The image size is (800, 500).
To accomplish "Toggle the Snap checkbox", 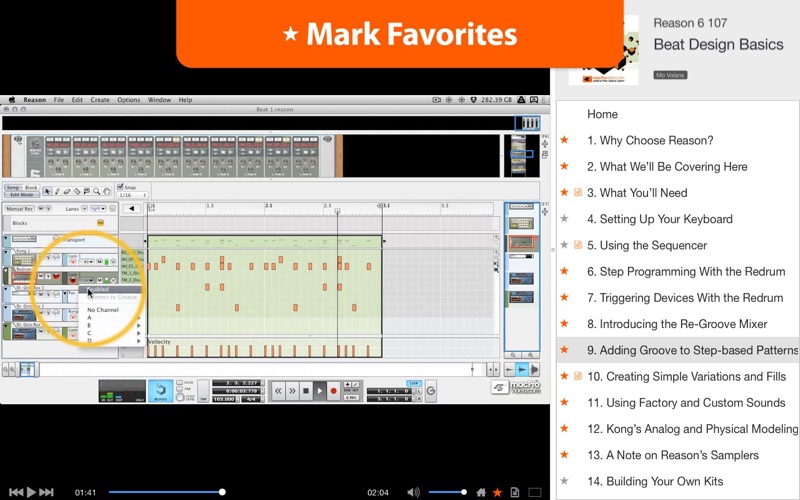I will click(120, 187).
